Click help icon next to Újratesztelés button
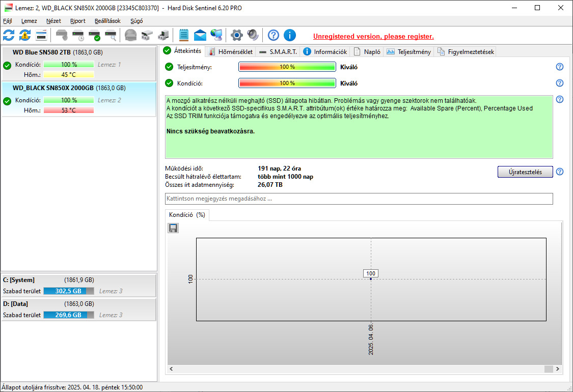 tap(559, 172)
